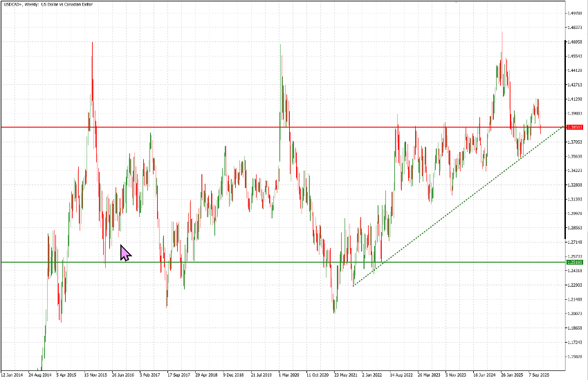The width and height of the screenshot is (588, 380).
Task: Click the 1.49788 price axis label
Action: (573, 13)
